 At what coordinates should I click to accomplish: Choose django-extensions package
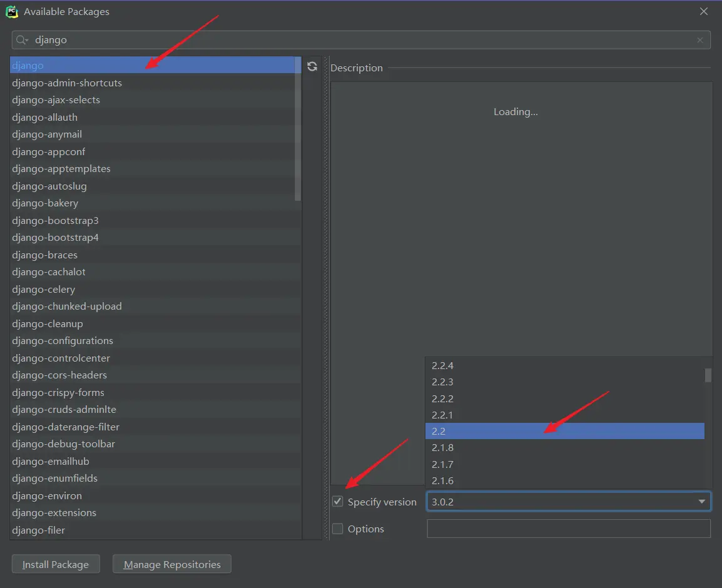tap(155, 513)
